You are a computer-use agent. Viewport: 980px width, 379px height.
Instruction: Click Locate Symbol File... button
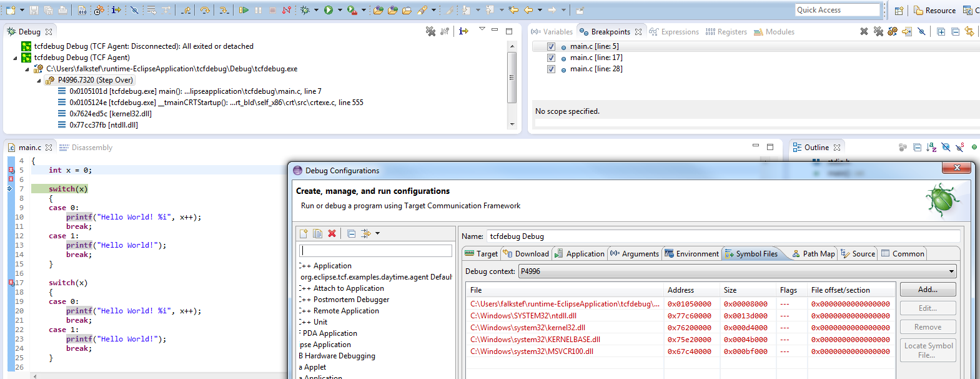click(x=928, y=350)
